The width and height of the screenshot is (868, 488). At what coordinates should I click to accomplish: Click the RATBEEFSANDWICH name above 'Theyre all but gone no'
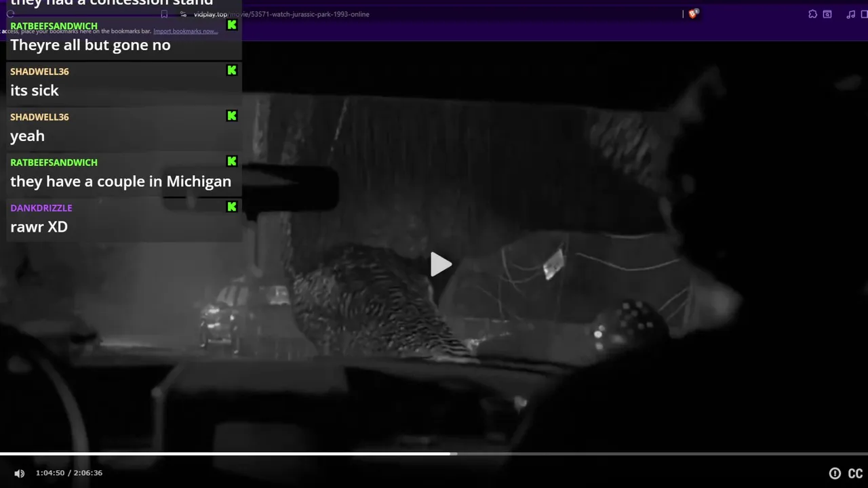click(x=54, y=26)
